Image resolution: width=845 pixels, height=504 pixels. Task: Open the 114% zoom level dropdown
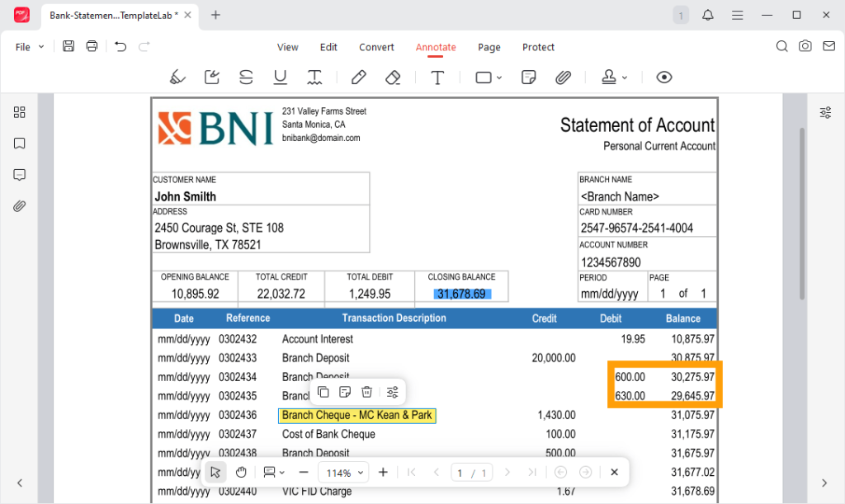[x=344, y=473]
